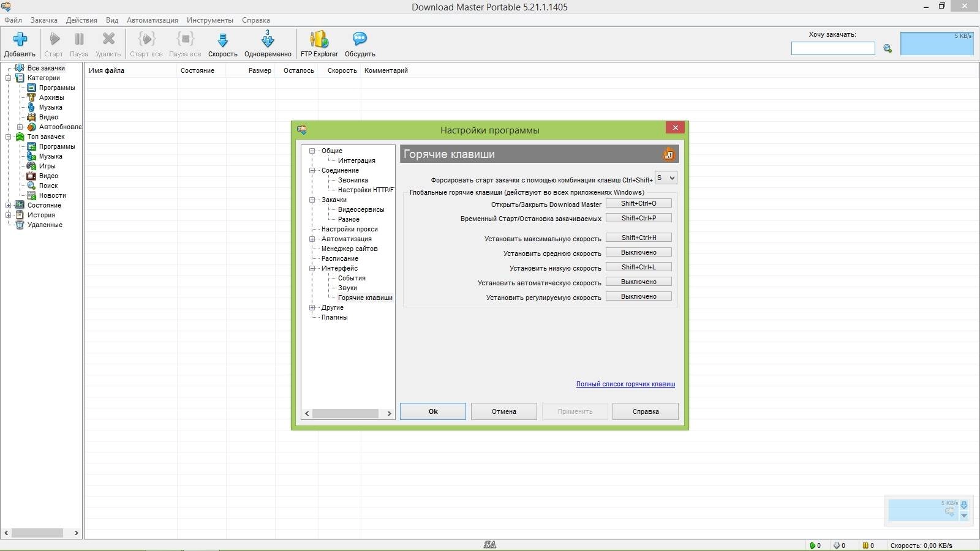This screenshot has width=980, height=551.
Task: Open the Справка menu in menu bar
Action: tap(256, 20)
